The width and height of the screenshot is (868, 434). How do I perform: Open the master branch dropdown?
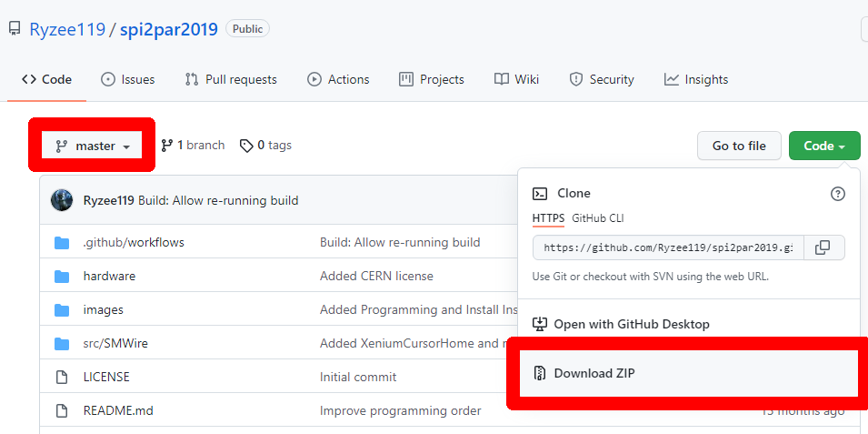(x=92, y=146)
